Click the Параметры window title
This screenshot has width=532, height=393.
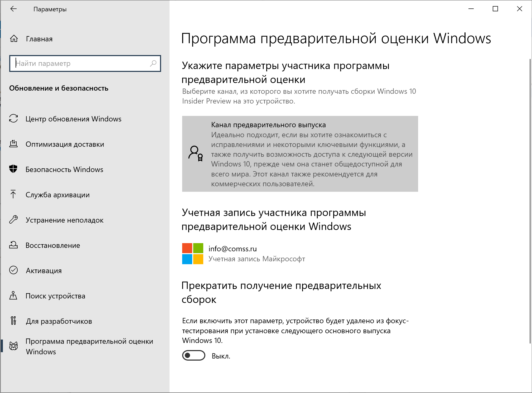pyautogui.click(x=50, y=9)
